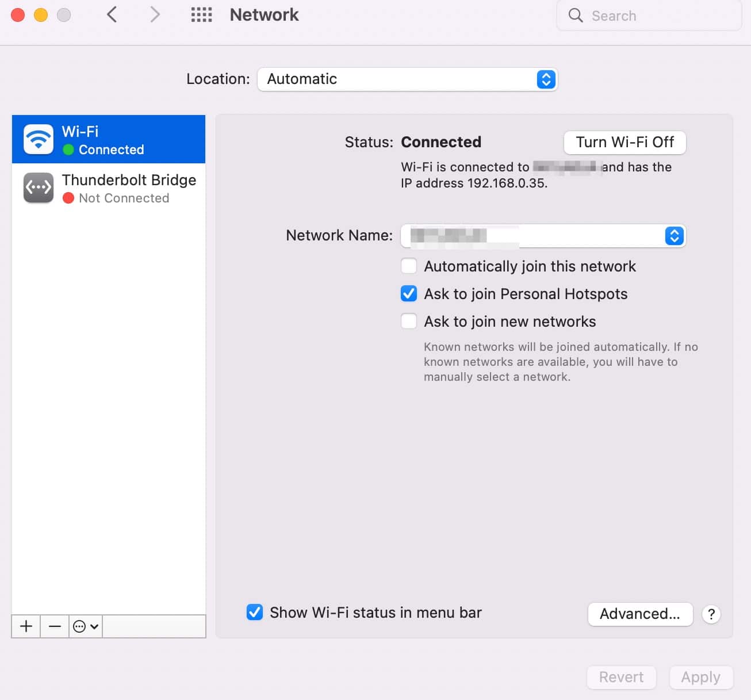The image size is (751, 700).
Task: Open the Location dropdown
Action: (545, 79)
